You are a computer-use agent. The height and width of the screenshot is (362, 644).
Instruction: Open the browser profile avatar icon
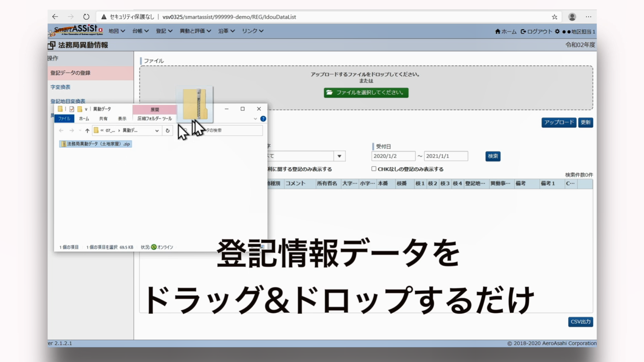click(x=572, y=17)
